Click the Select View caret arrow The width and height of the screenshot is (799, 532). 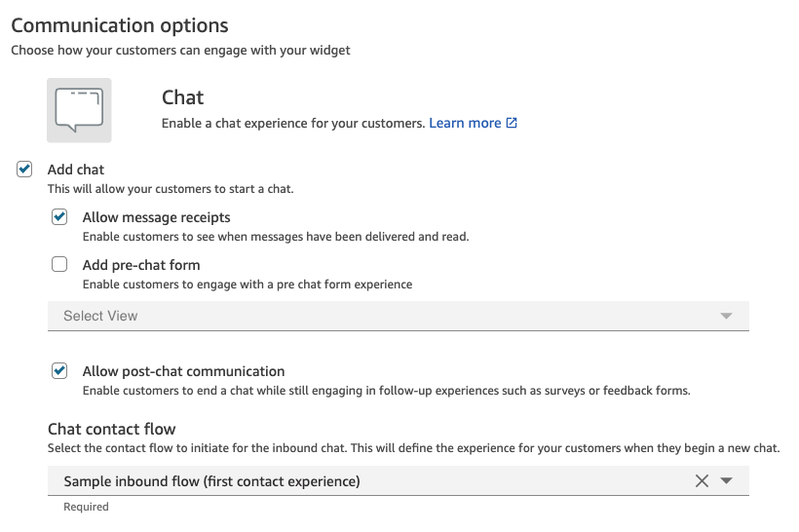(x=725, y=317)
